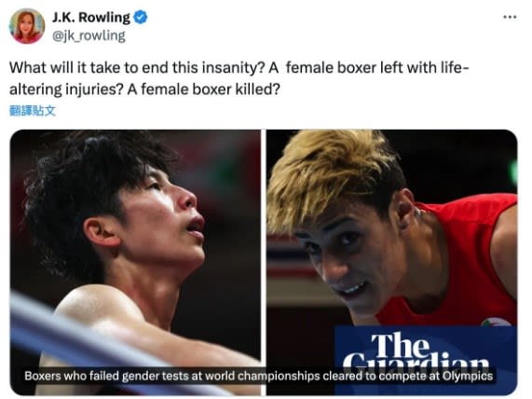This screenshot has width=532, height=399.
Task: Open the right blond boxer photo
Action: pyautogui.click(x=391, y=262)
